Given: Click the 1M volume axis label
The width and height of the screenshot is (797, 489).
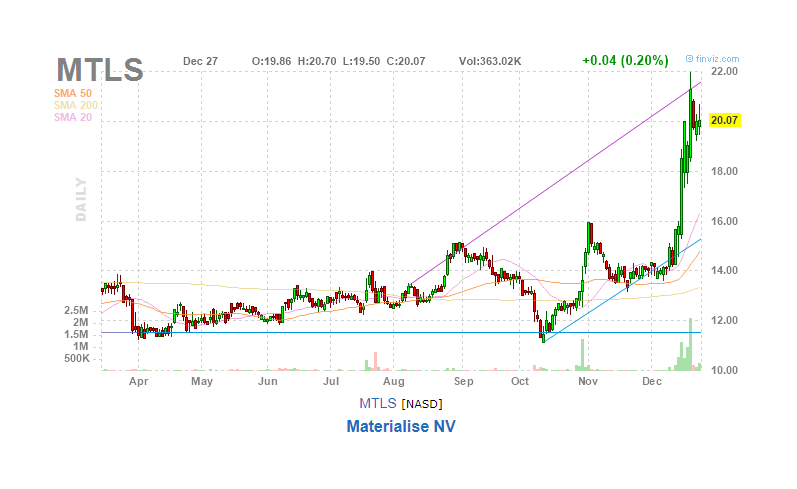Looking at the screenshot, I should pyautogui.click(x=80, y=347).
